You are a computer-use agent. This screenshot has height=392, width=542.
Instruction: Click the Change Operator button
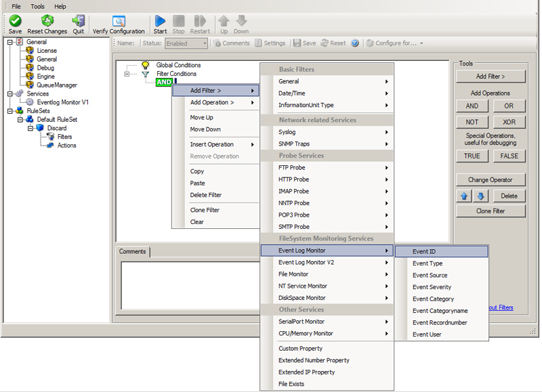click(x=491, y=180)
